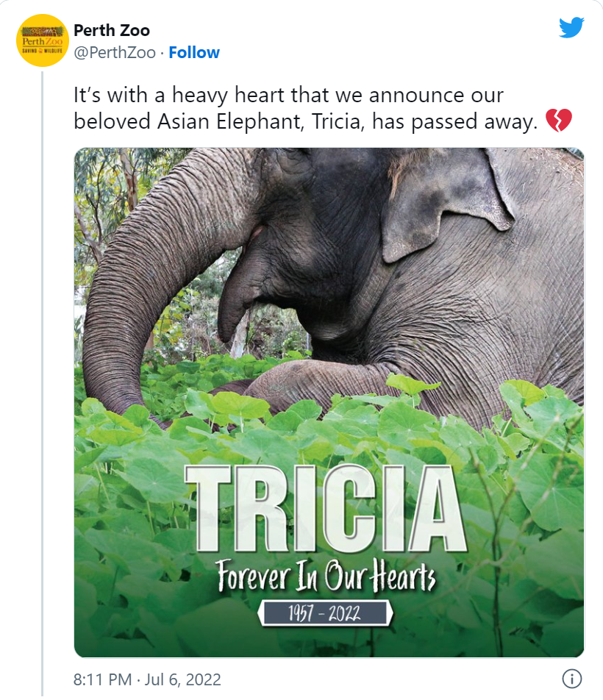The height and width of the screenshot is (700, 603).
Task: Click the vertical thread line beside the tweet
Action: (43, 383)
